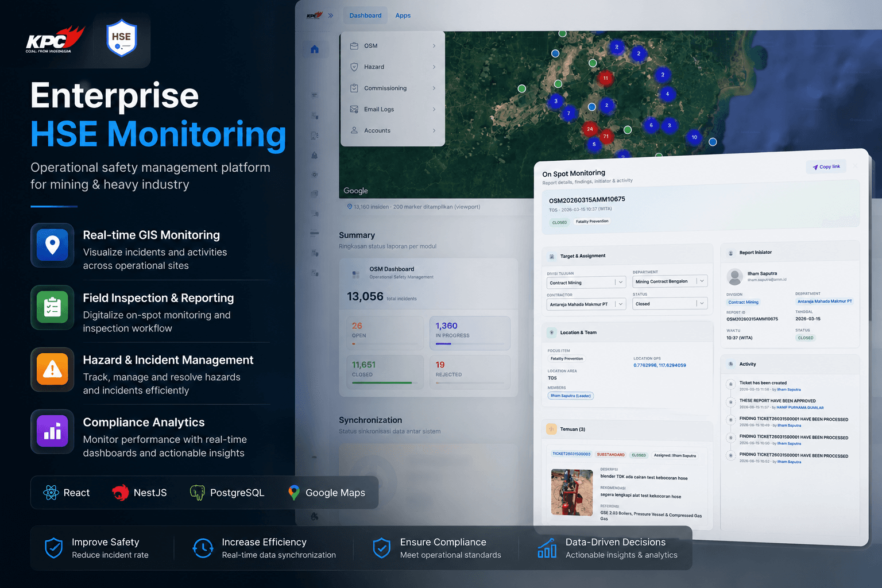Image resolution: width=882 pixels, height=588 pixels.
Task: Expand sidebar with double chevron icon
Action: point(331,16)
